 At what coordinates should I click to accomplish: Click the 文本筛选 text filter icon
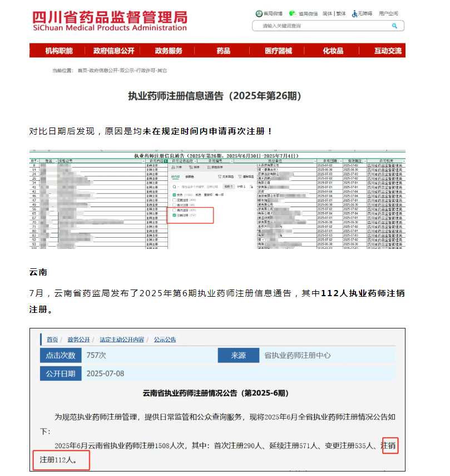click(x=220, y=176)
